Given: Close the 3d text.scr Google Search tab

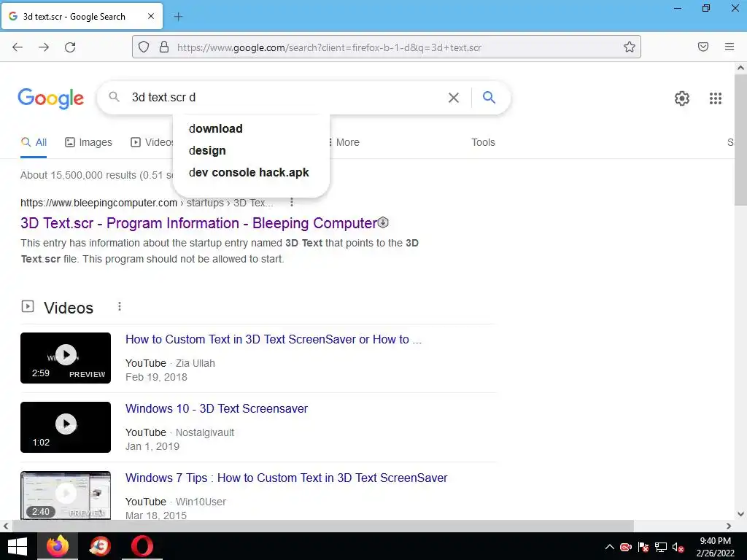Looking at the screenshot, I should [151, 16].
